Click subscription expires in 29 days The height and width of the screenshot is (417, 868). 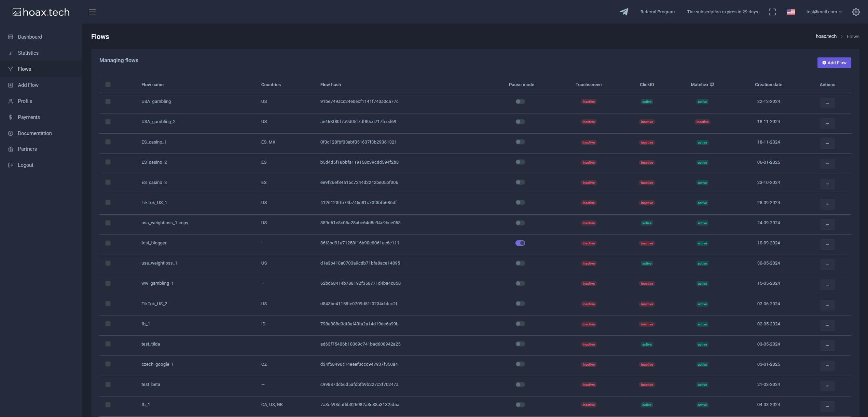pyautogui.click(x=722, y=12)
